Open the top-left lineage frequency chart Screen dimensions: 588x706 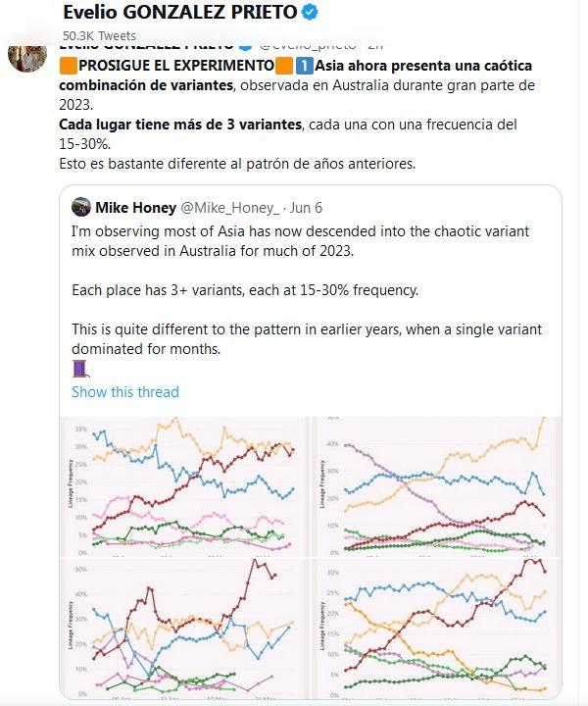click(x=183, y=483)
